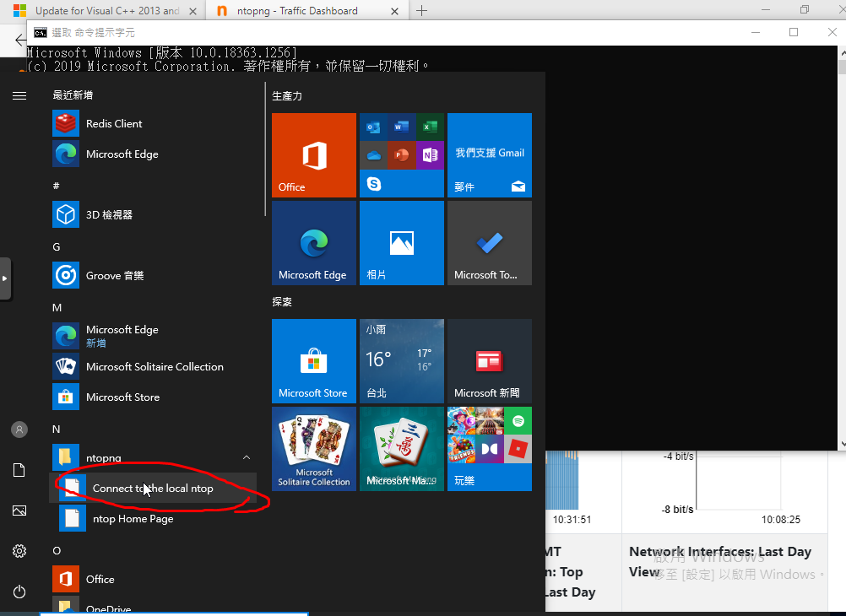
Task: Open the 相片 photos tile
Action: 402,243
